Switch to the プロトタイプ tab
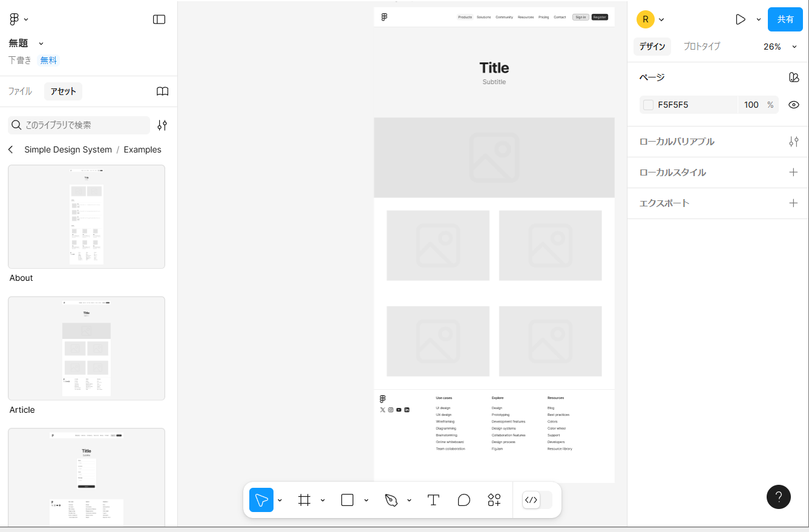 702,47
